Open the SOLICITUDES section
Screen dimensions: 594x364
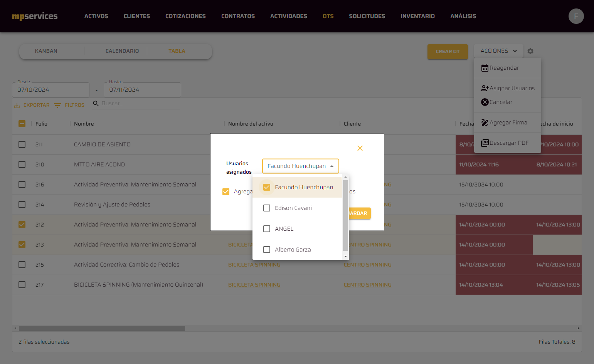pyautogui.click(x=367, y=16)
